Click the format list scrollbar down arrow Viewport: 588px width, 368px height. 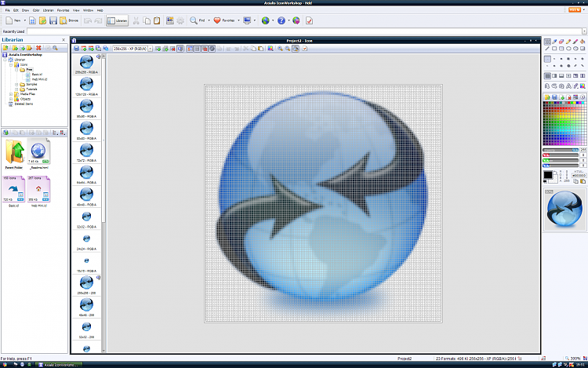click(103, 351)
